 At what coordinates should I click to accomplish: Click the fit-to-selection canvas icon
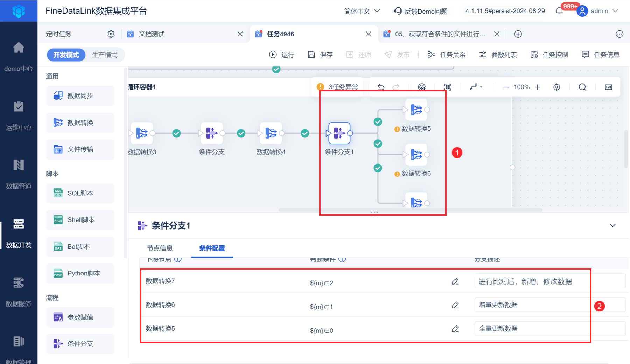click(448, 87)
